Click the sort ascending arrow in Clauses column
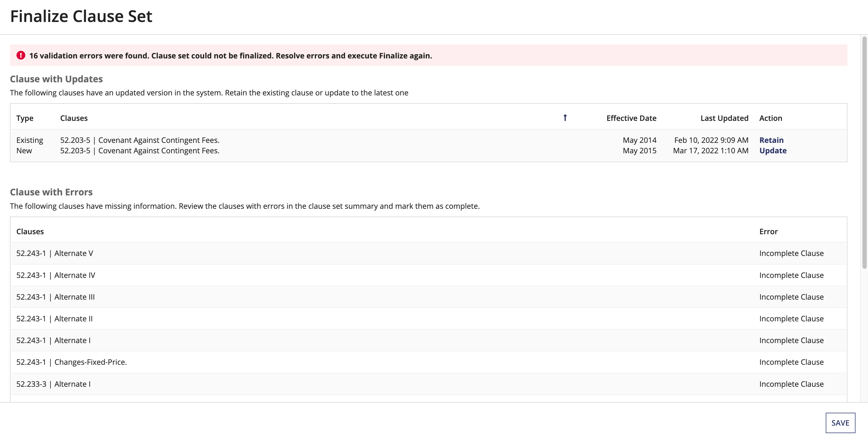Screen dimensions: 868x439 565,118
